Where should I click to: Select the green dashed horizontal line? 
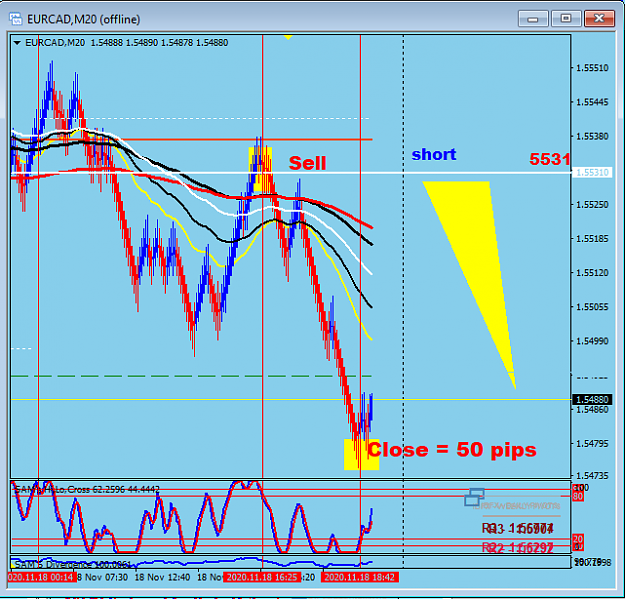pos(191,376)
